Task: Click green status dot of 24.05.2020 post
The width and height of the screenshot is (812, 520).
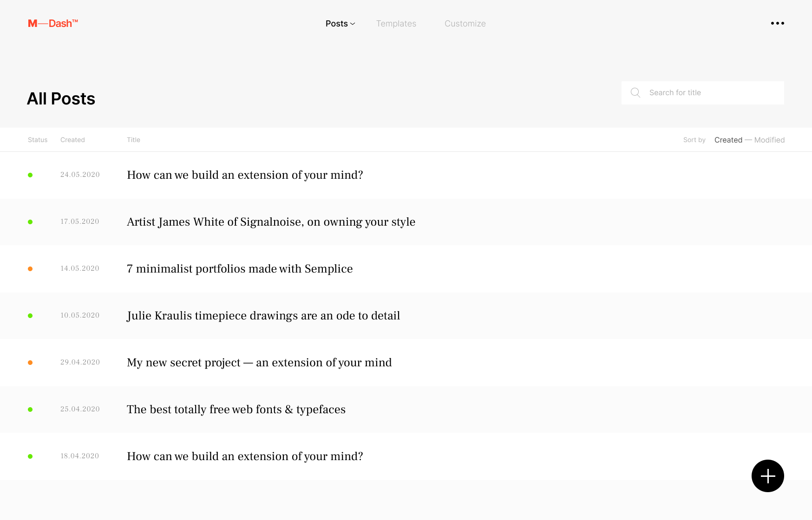Action: point(30,175)
